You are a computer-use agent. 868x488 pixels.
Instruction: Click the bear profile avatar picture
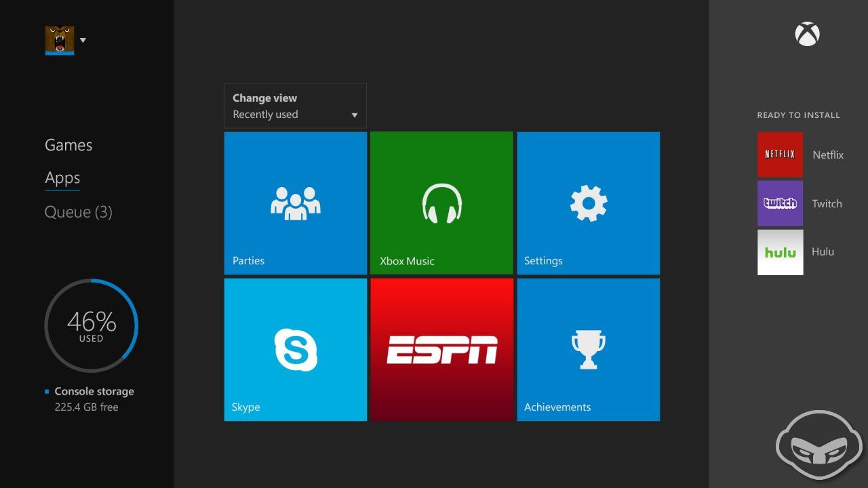(60, 40)
